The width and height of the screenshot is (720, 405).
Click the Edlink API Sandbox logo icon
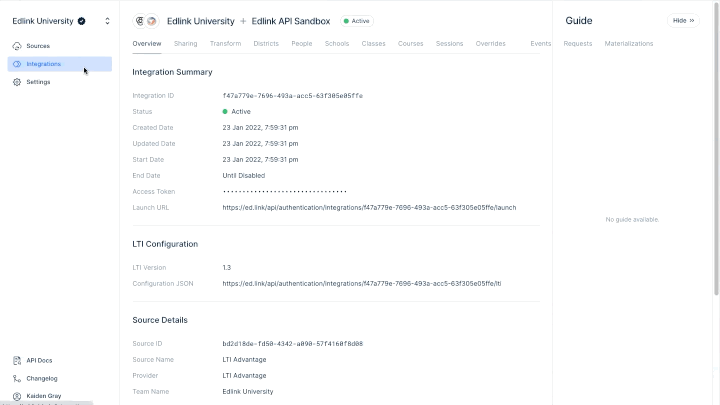tap(152, 21)
